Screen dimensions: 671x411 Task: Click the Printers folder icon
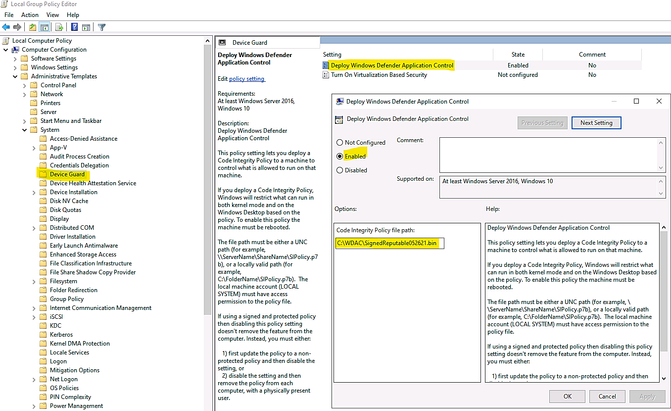point(34,103)
